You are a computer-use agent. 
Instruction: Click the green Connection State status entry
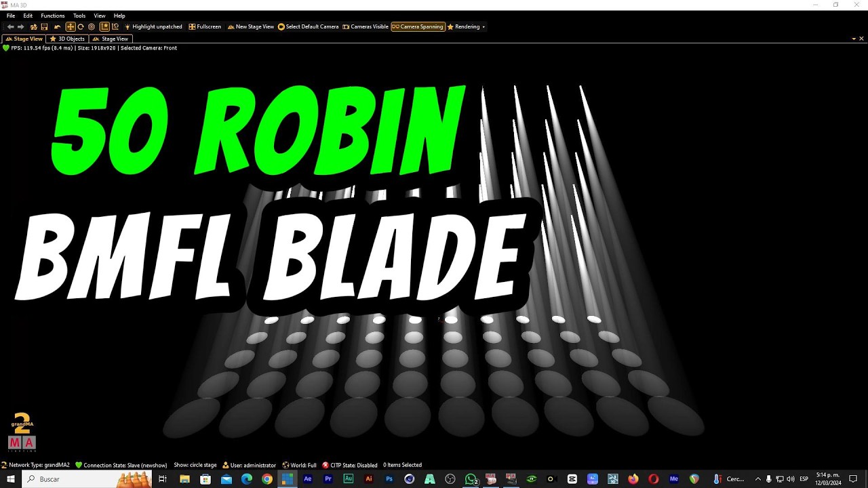[x=121, y=465]
